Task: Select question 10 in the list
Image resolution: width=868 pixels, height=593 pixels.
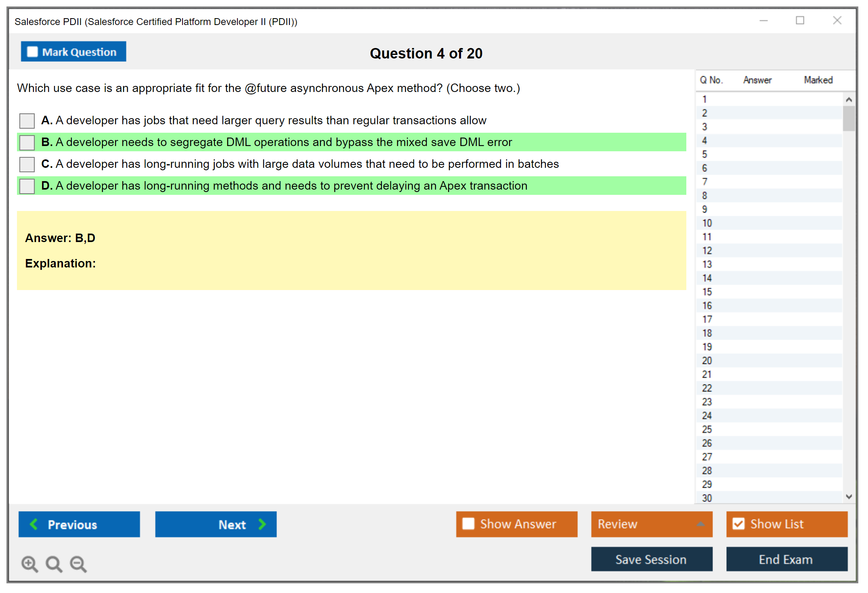Action: (707, 223)
